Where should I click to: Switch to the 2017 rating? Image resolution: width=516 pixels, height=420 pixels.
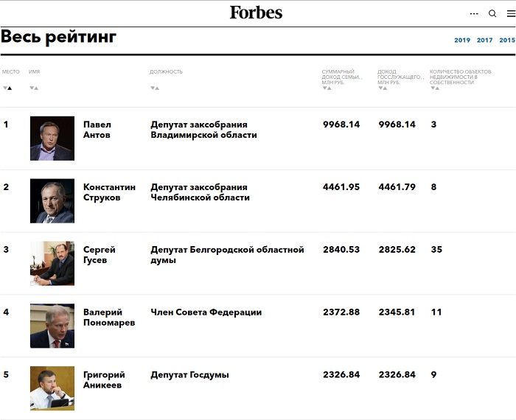[484, 41]
